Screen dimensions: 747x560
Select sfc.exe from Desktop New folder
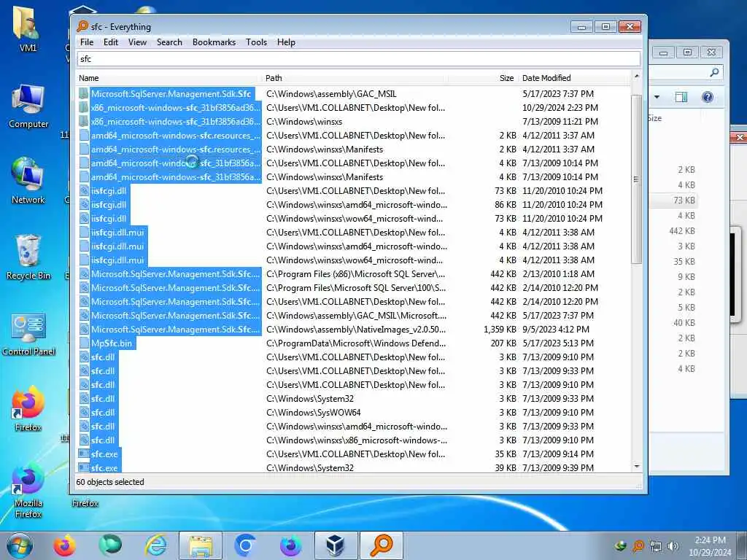click(x=352, y=454)
